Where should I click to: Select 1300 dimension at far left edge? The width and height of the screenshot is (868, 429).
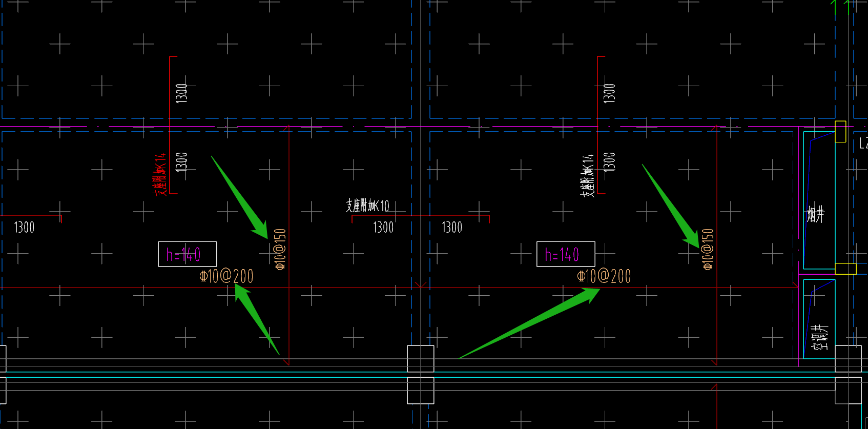[x=24, y=227]
